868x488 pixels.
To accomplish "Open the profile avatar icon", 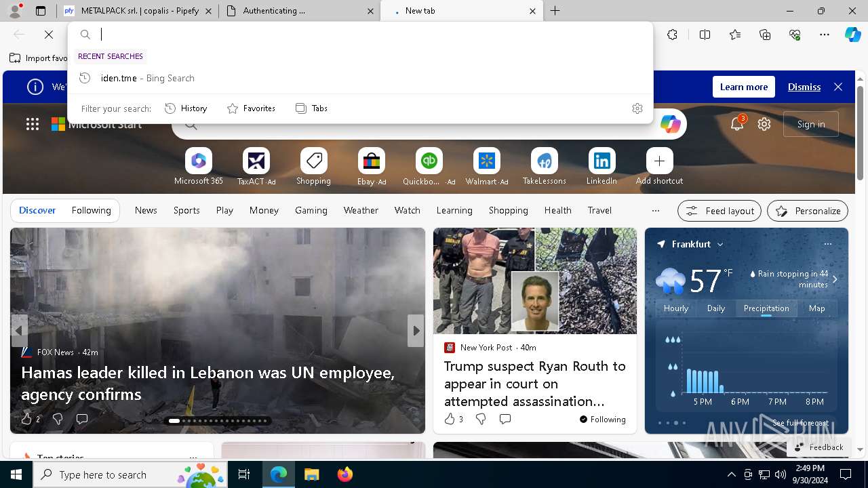I will 15,11.
